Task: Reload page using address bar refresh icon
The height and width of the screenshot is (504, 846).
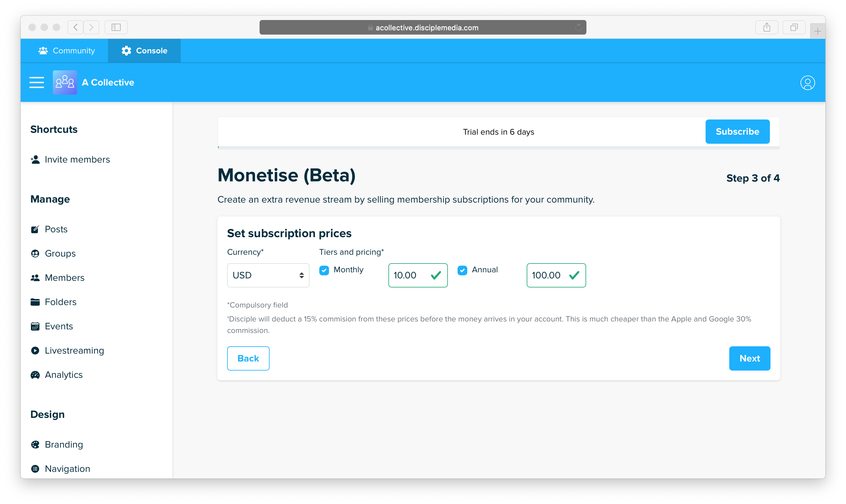Action: [x=578, y=28]
